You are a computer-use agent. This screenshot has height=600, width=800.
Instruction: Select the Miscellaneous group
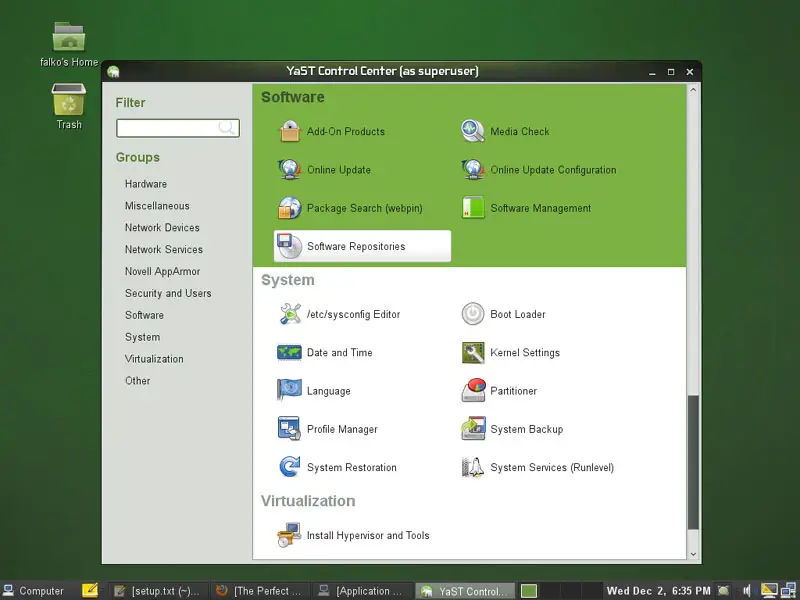tap(157, 206)
